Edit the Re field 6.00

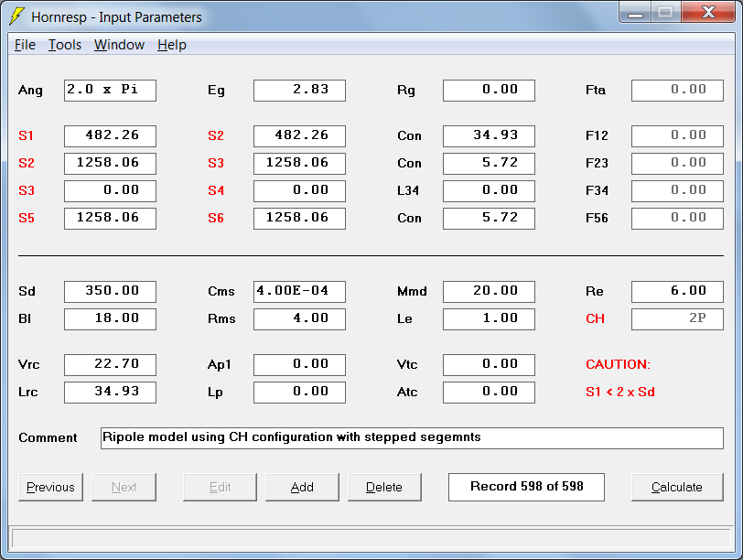(x=678, y=292)
